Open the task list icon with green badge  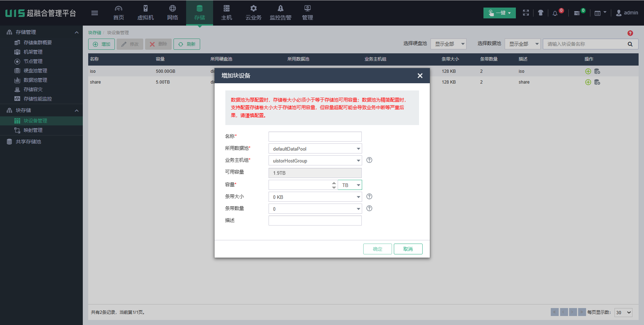click(577, 13)
